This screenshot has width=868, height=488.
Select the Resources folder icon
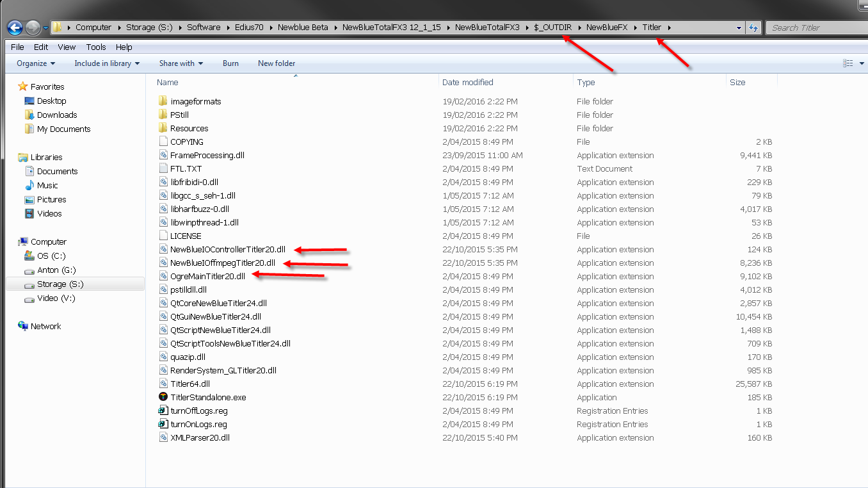point(163,128)
